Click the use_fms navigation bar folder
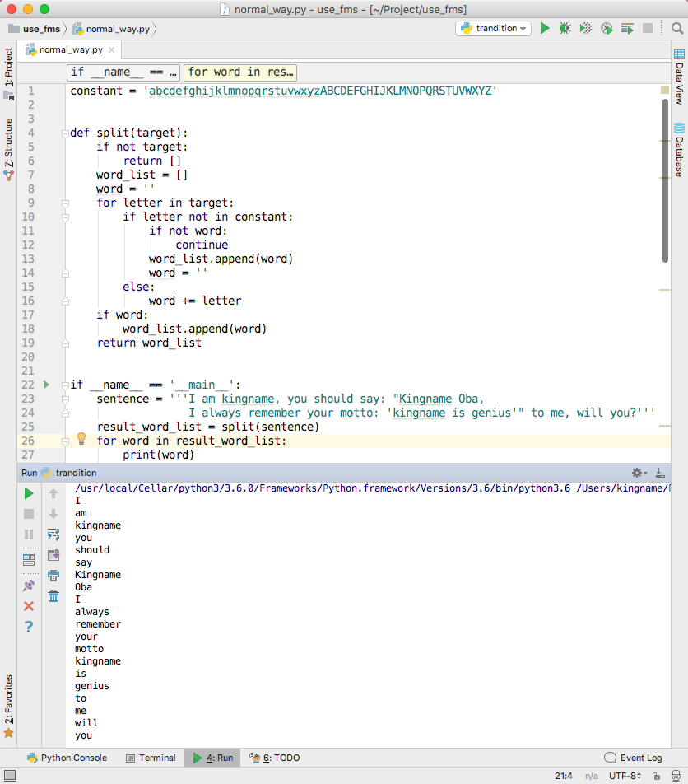Screen dimensions: 688x784 coord(35,29)
